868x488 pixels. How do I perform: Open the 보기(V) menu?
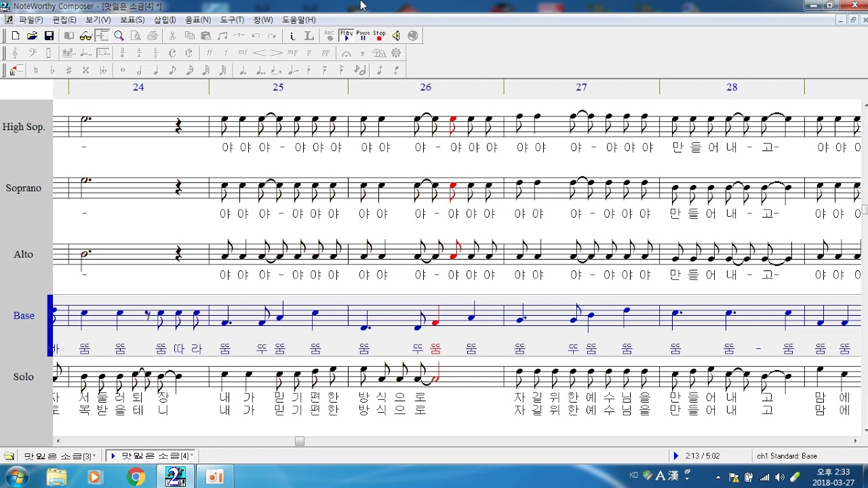(x=98, y=20)
